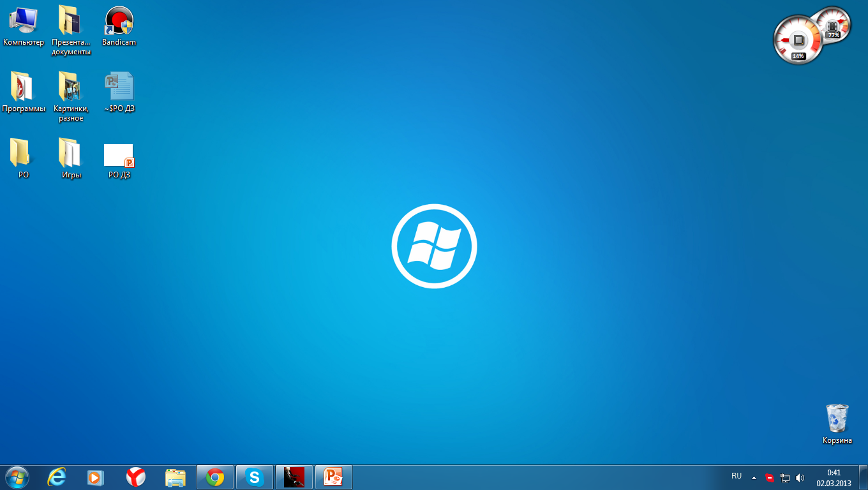The image size is (868, 490).
Task: Switch to Skype window
Action: [x=255, y=477]
